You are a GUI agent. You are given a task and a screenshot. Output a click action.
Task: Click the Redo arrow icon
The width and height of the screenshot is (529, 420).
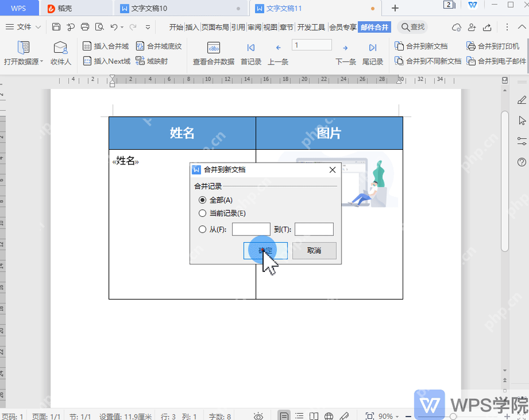(133, 27)
